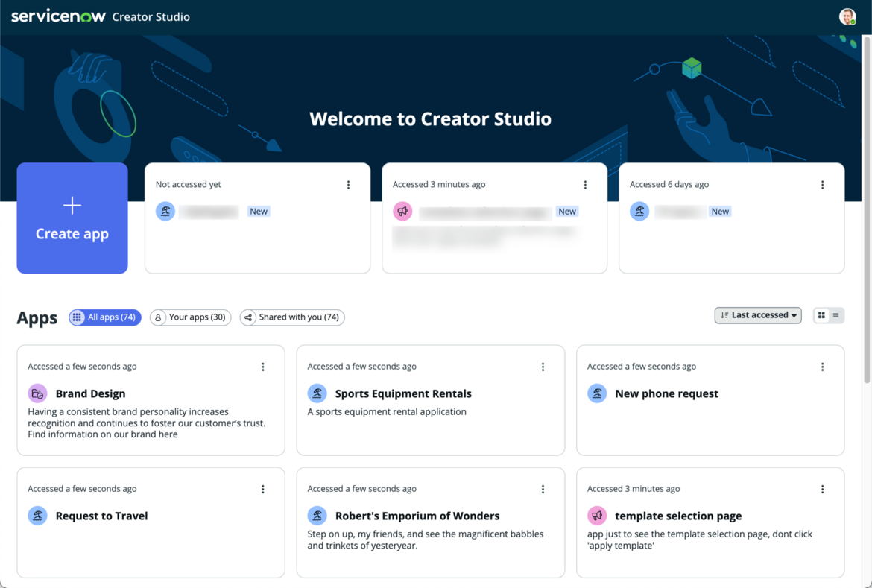Click the vertical page scrollbar
This screenshot has height=588, width=872.
867,210
